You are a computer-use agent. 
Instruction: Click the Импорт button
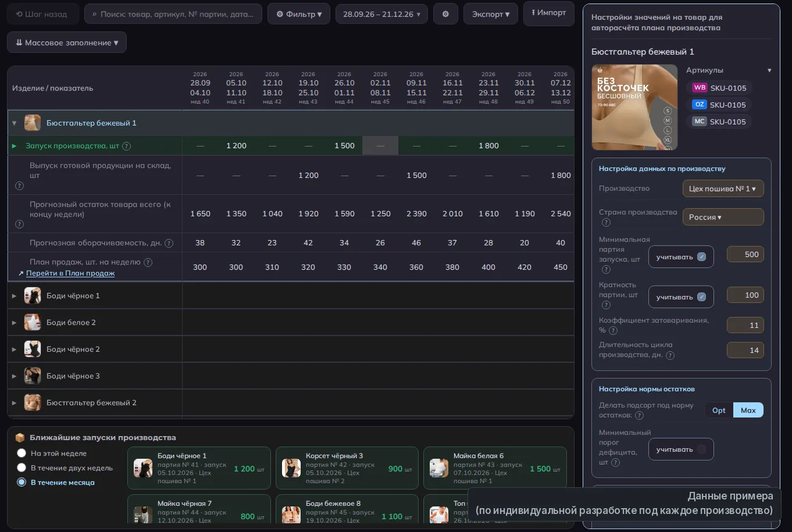click(x=549, y=13)
